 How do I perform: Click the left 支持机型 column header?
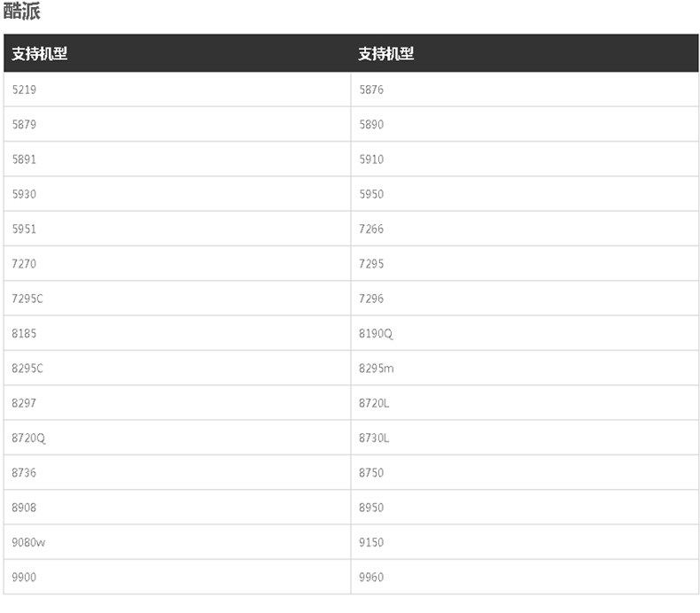click(40, 53)
